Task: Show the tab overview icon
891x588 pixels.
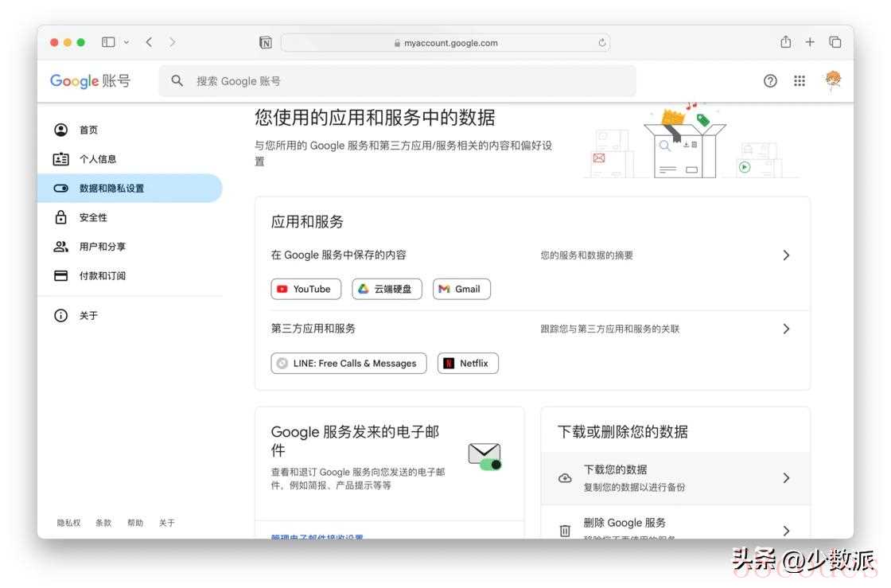Action: click(835, 42)
